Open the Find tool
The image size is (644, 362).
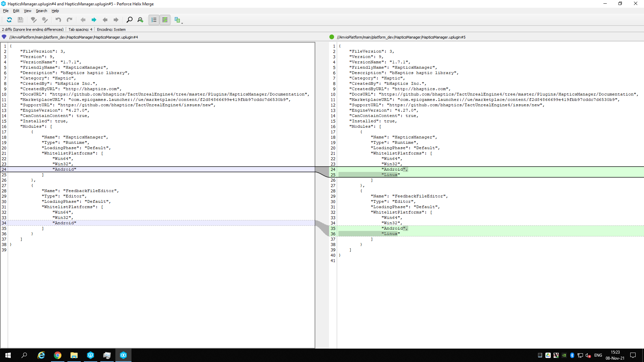click(x=129, y=20)
